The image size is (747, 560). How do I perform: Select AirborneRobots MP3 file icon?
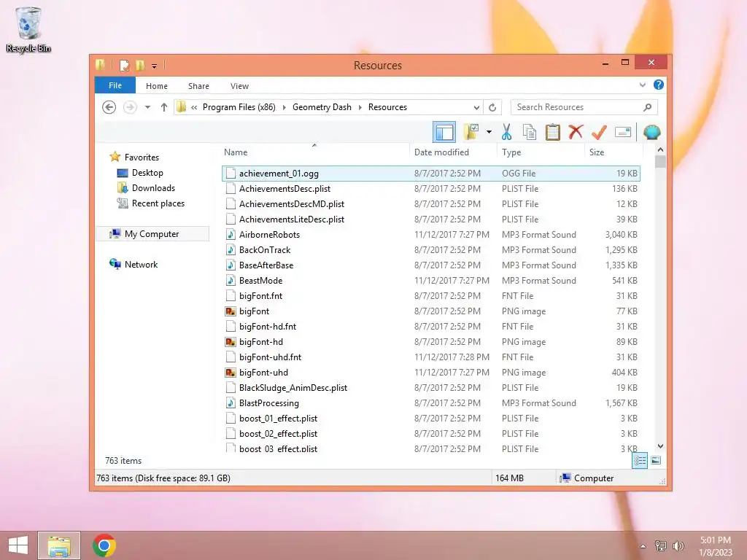pos(231,234)
